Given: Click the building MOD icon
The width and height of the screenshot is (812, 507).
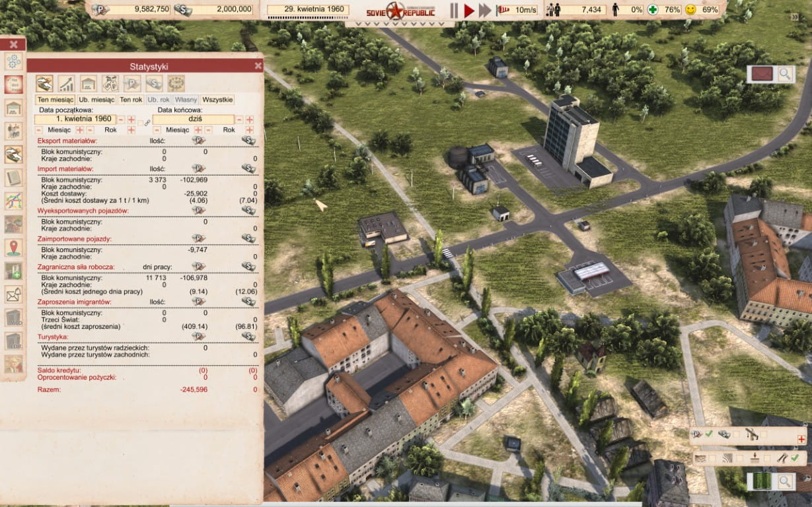Looking at the screenshot, I should click(13, 318).
